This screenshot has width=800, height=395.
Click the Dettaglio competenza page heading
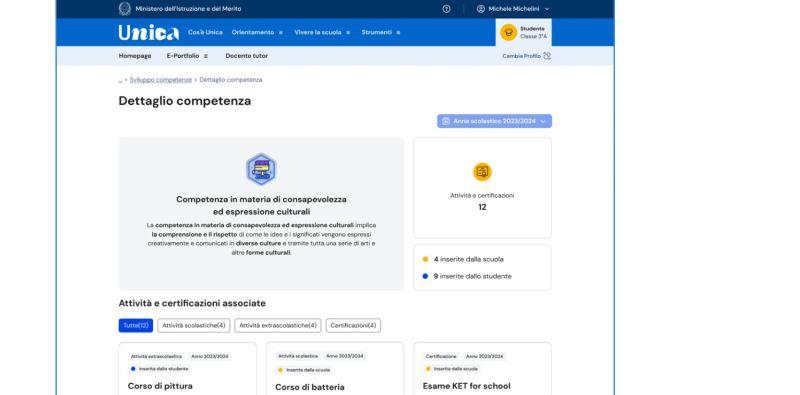click(x=185, y=101)
